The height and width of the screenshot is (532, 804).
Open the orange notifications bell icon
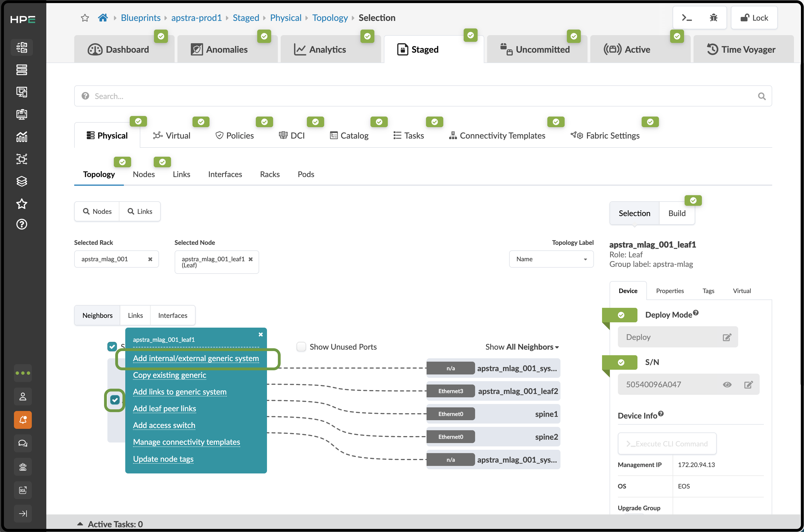[23, 420]
